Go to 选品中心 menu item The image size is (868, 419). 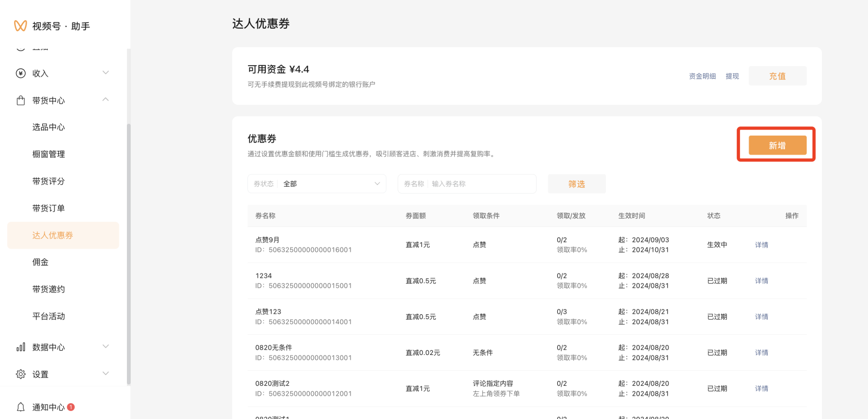coord(48,127)
